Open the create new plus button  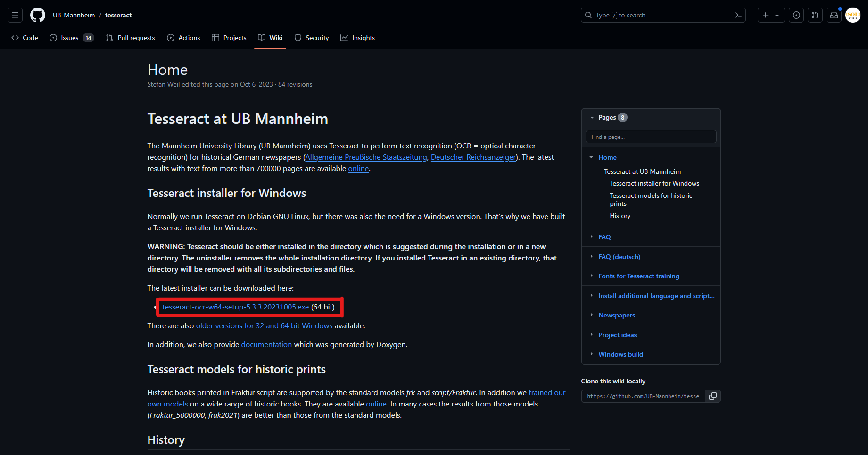[766, 15]
